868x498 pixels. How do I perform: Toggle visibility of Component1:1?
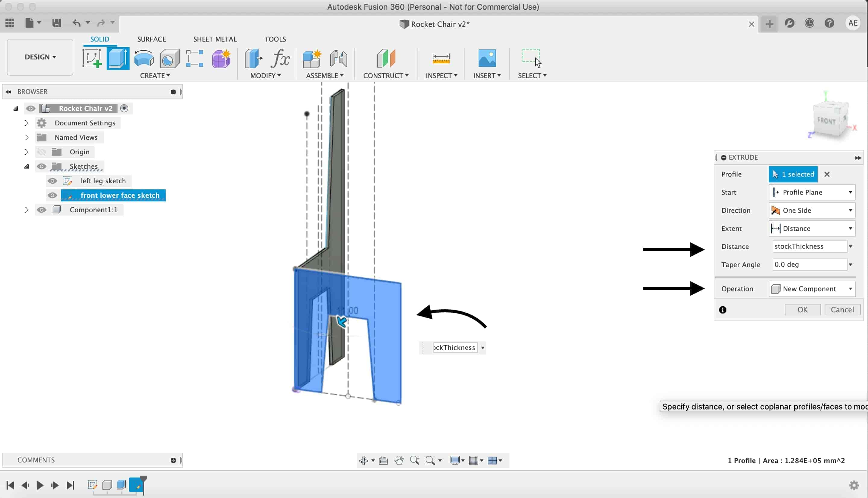[41, 210]
